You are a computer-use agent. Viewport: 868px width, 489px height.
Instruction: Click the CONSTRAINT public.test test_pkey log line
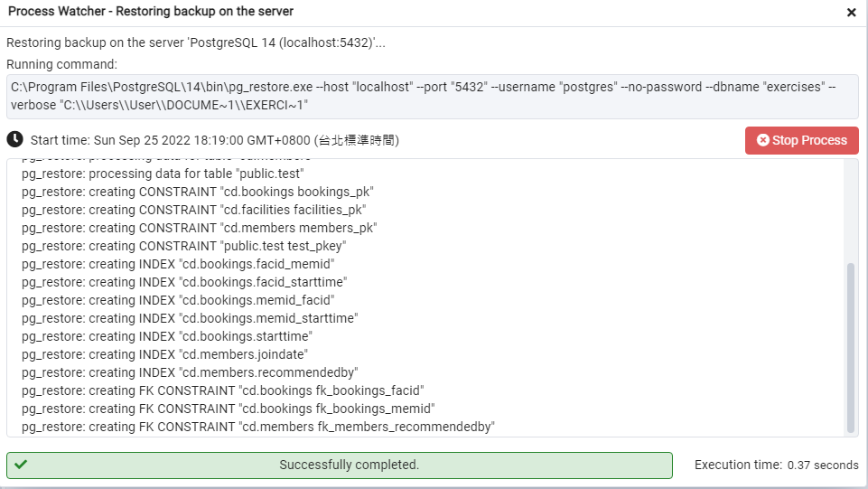coord(184,246)
